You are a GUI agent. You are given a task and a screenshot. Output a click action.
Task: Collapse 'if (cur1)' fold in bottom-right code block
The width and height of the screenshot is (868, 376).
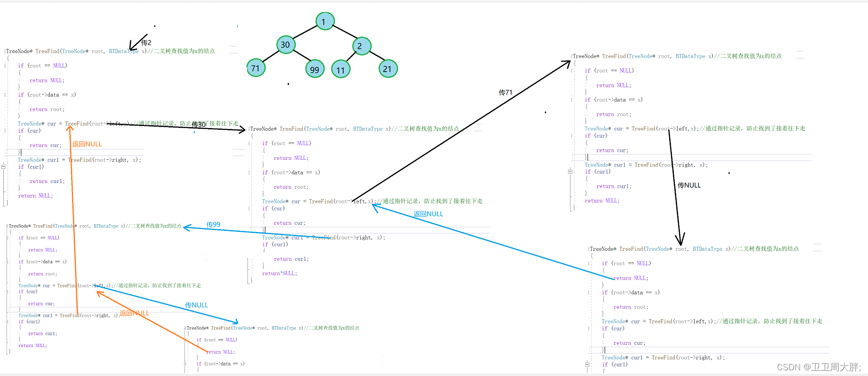[587, 365]
